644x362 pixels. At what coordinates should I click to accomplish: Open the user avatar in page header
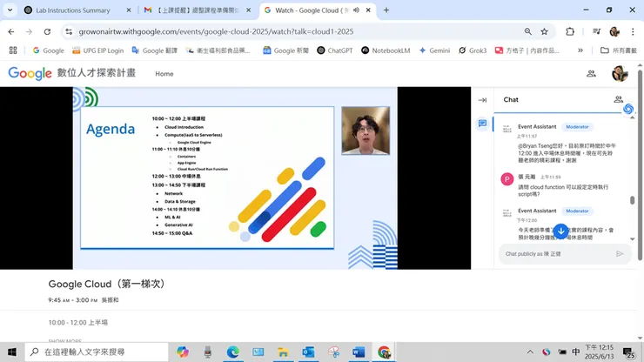620,74
